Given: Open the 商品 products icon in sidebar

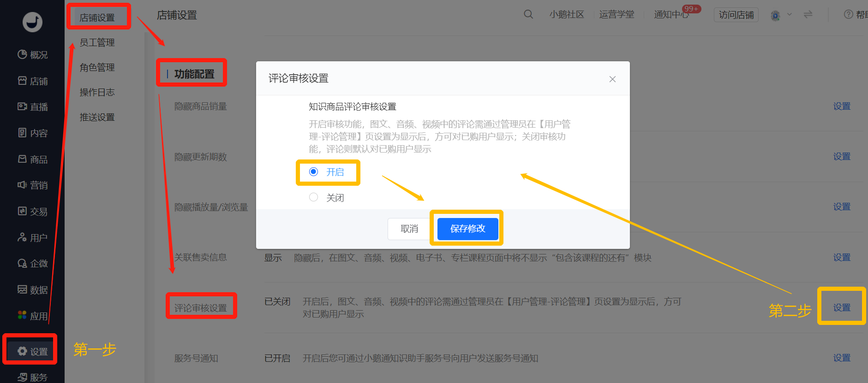Looking at the screenshot, I should (22, 159).
